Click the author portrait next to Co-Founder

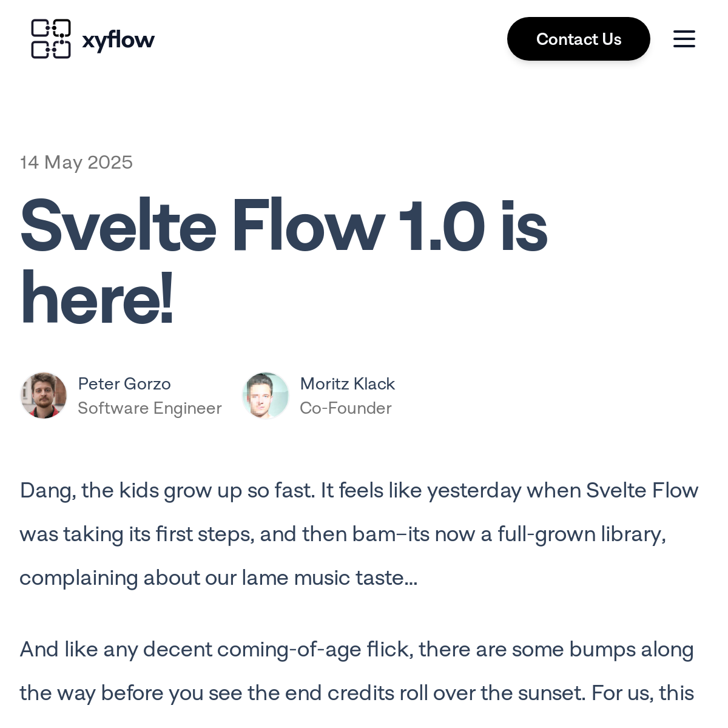click(x=265, y=395)
